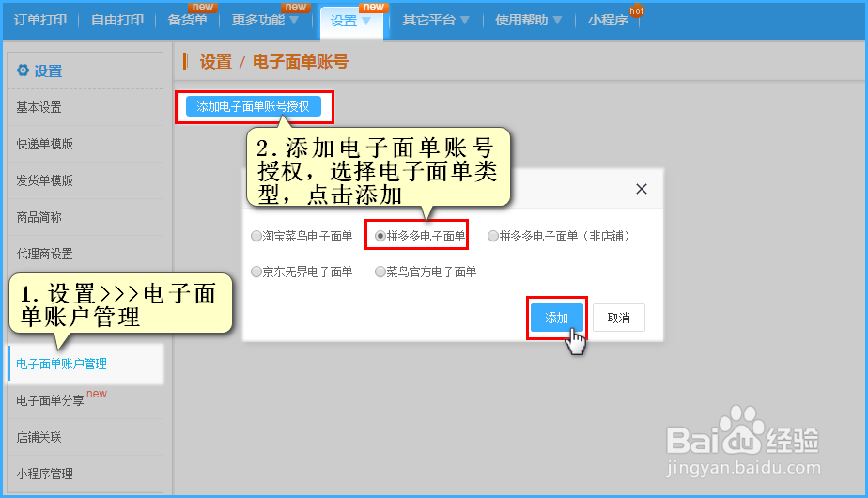This screenshot has height=498, width=868.
Task: Expand the 其它平台 dropdown arrow
Action: point(464,21)
